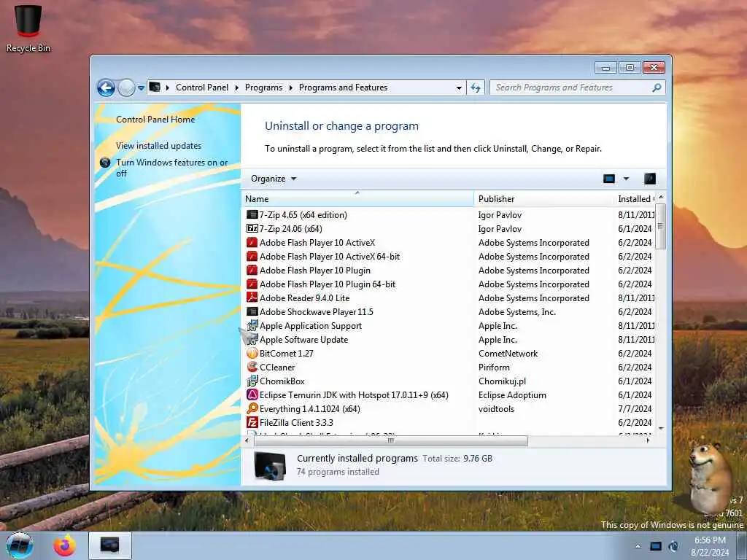This screenshot has width=747, height=560.
Task: Open the Recycle Bin desktop icon
Action: [28, 28]
